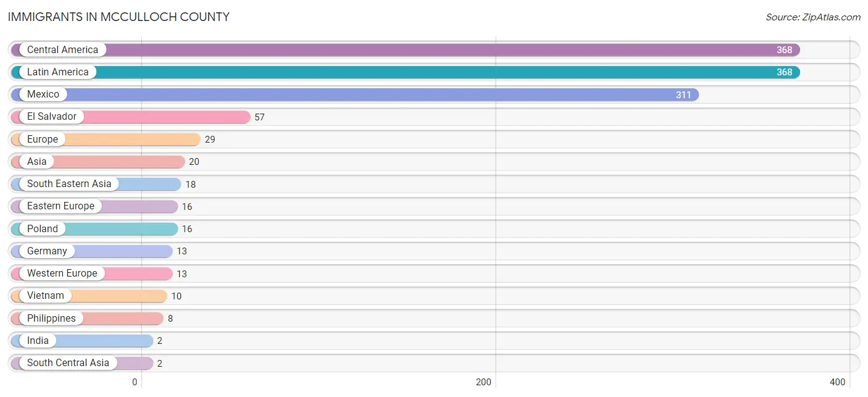Click the value 8 next to Philippines

[170, 319]
